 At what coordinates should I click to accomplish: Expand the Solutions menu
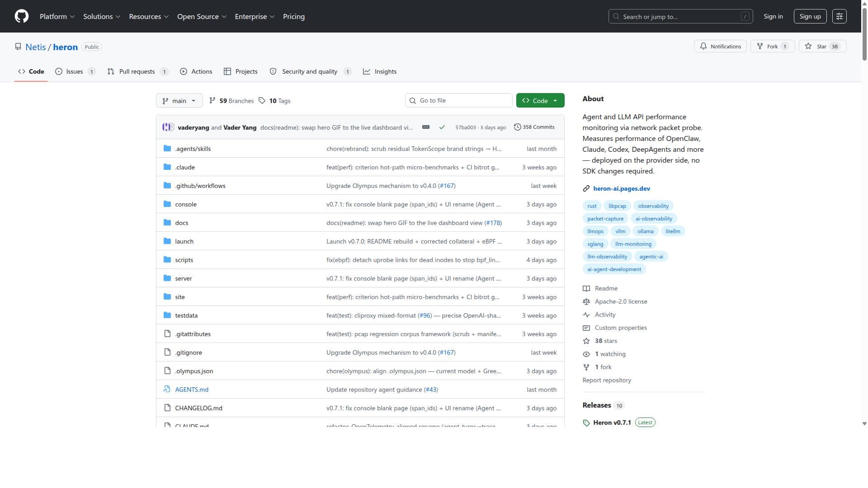click(x=102, y=16)
